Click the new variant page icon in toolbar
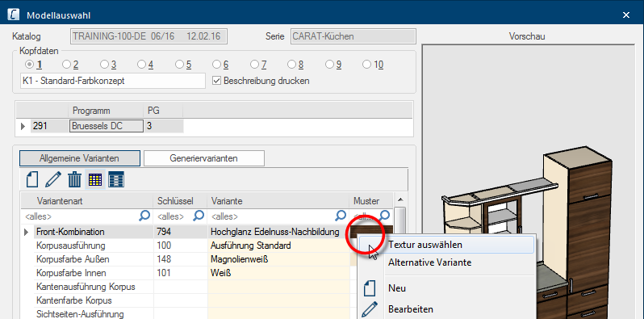Image resolution: width=644 pixels, height=319 pixels. coord(32,179)
